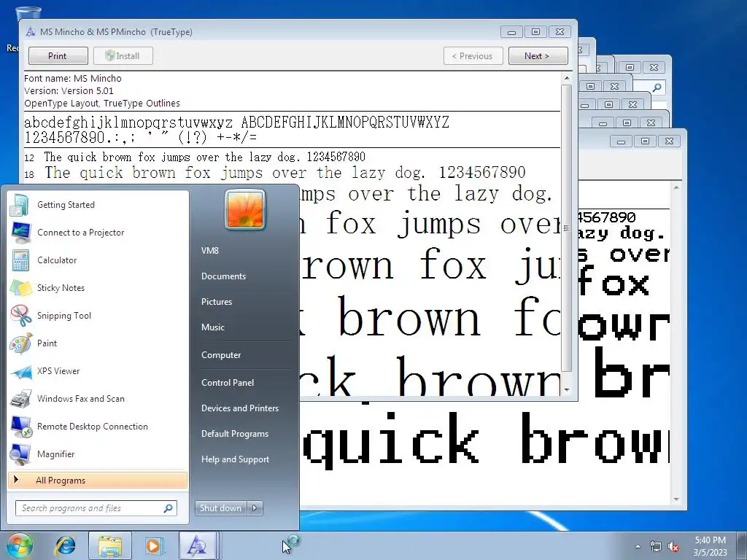Open Paint from Start menu

(98, 343)
